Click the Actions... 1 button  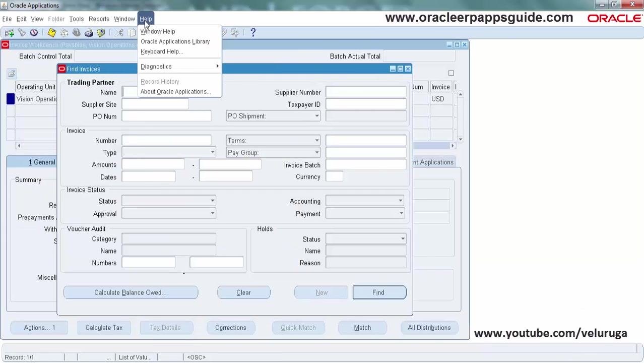click(39, 328)
